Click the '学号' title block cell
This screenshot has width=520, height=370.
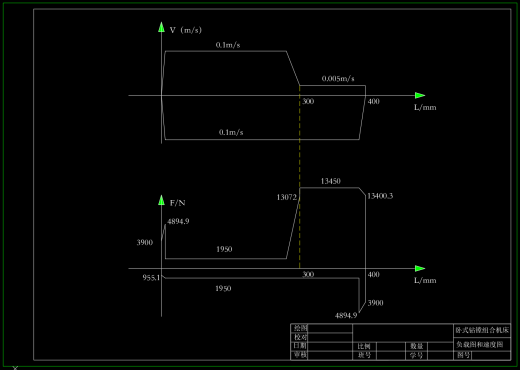pyautogui.click(x=417, y=355)
